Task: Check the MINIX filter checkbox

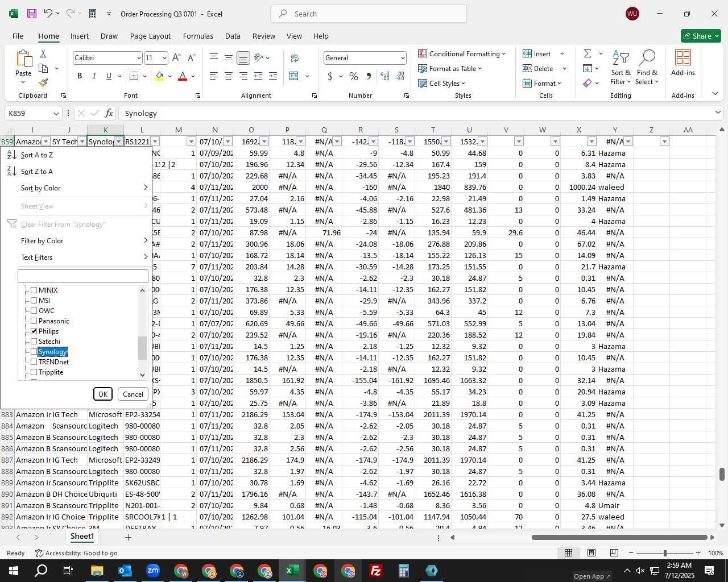Action: 34,290
